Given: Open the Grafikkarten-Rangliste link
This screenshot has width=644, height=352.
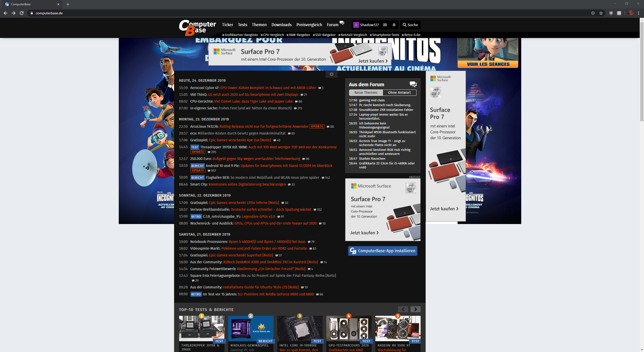Looking at the screenshot, I should coord(241,35).
